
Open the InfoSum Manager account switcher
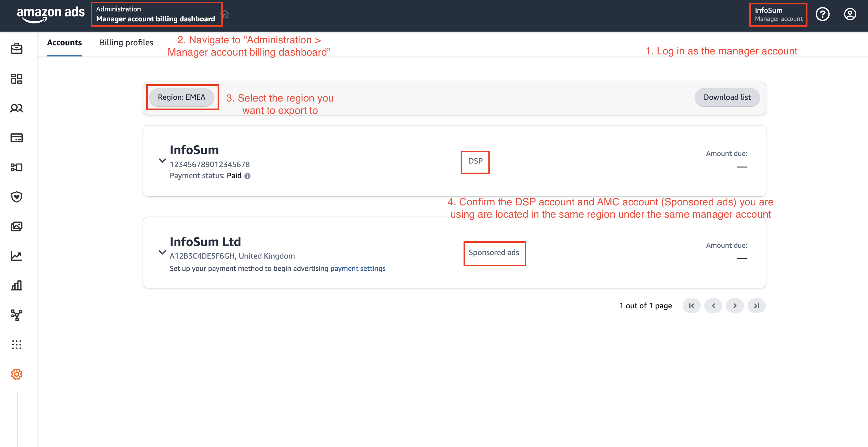click(779, 14)
